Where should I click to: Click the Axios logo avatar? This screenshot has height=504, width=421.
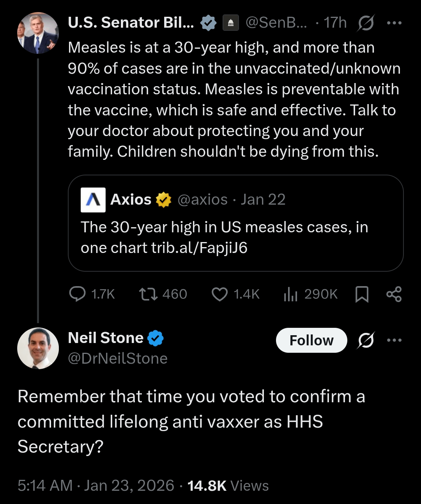coord(93,200)
